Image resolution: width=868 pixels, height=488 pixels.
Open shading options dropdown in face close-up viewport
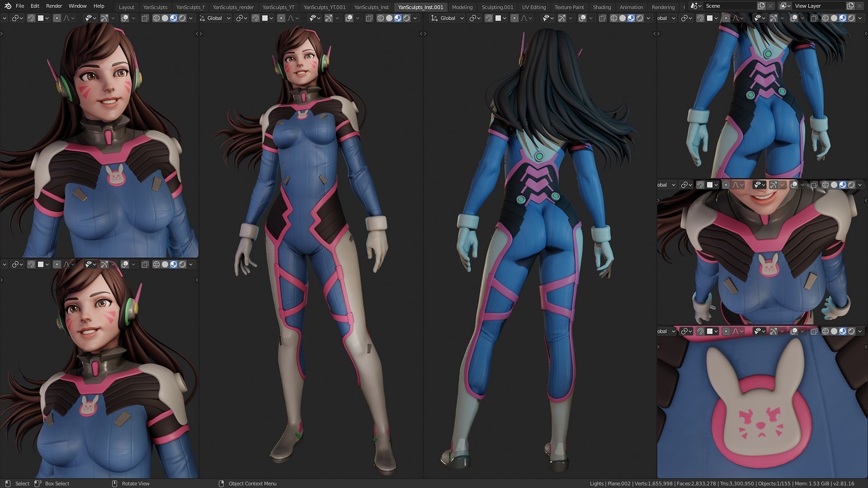tap(191, 18)
